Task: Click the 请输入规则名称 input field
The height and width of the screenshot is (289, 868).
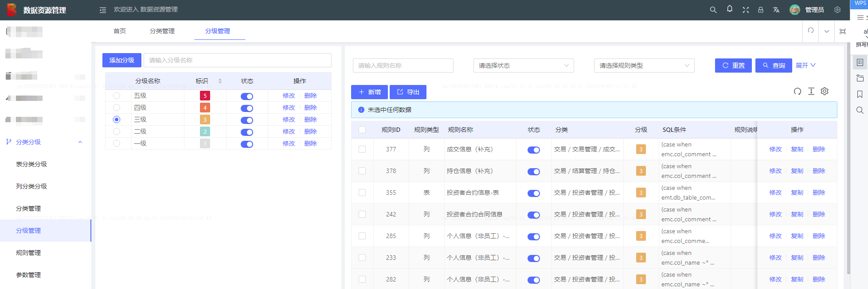Action: (x=403, y=66)
